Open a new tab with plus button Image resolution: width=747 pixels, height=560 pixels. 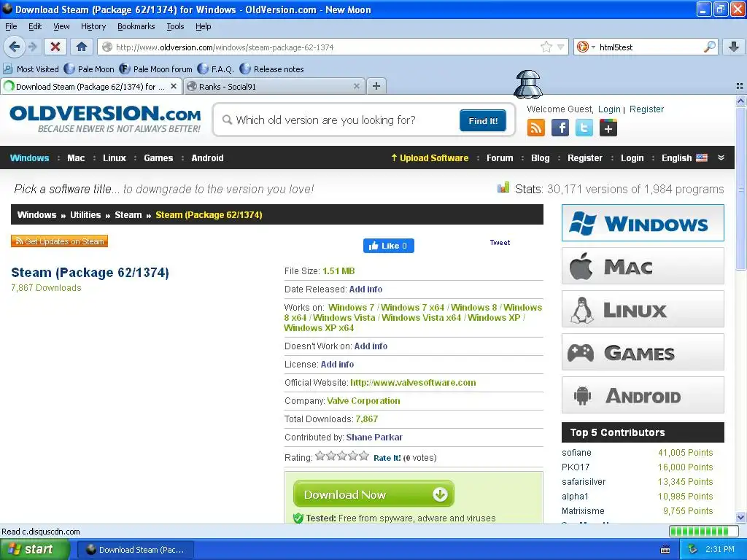[x=376, y=86]
